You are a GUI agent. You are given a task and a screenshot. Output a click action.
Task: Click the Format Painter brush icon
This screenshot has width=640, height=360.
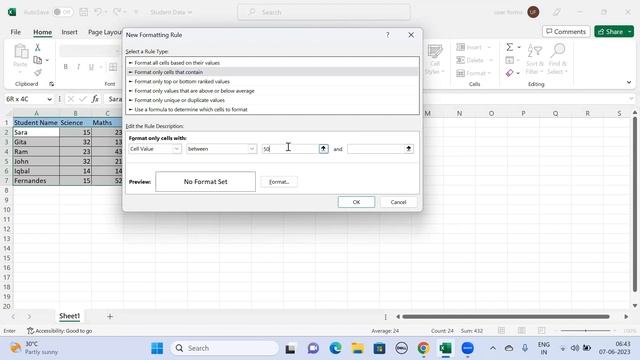coord(38,73)
